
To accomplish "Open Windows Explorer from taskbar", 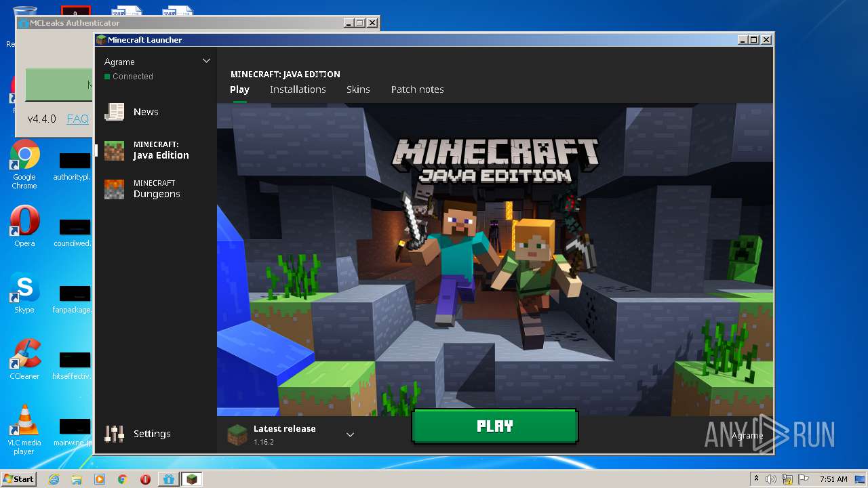I will (x=77, y=479).
